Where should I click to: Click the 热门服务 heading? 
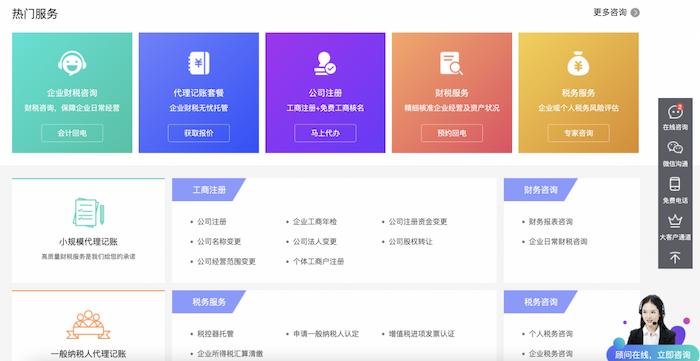click(35, 14)
